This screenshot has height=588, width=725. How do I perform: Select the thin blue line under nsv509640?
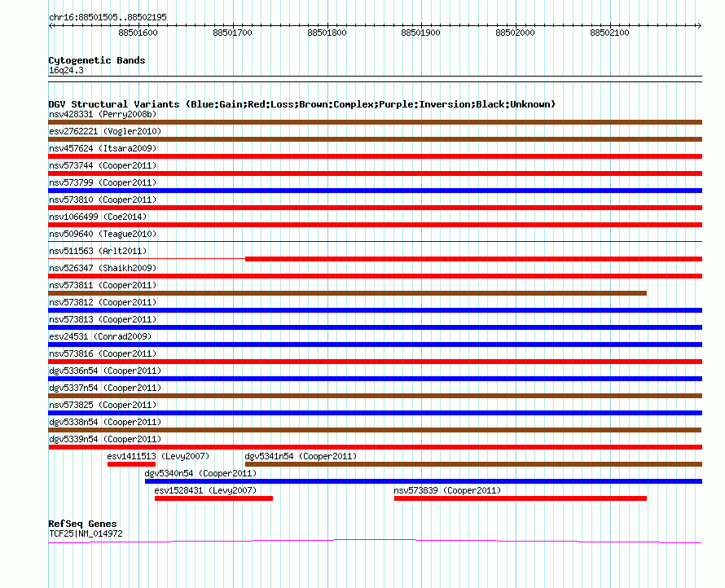tap(375, 241)
